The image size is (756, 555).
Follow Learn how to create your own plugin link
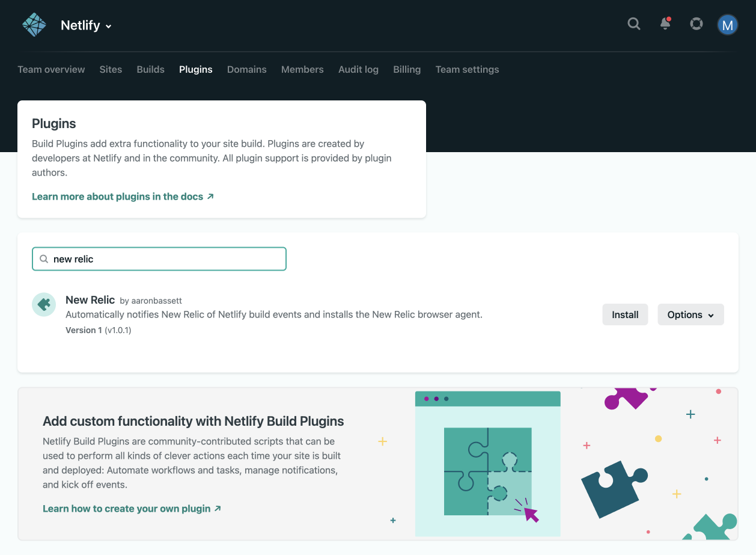tap(132, 509)
